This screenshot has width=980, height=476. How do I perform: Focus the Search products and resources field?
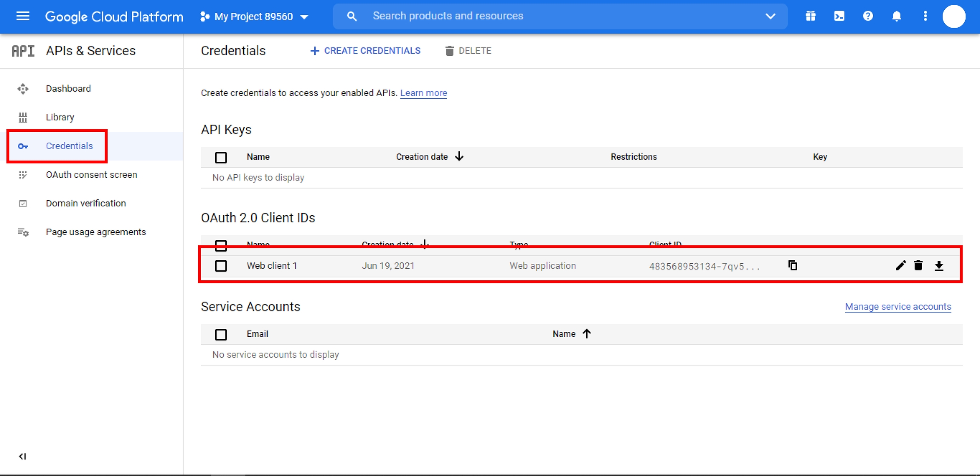pos(553,16)
